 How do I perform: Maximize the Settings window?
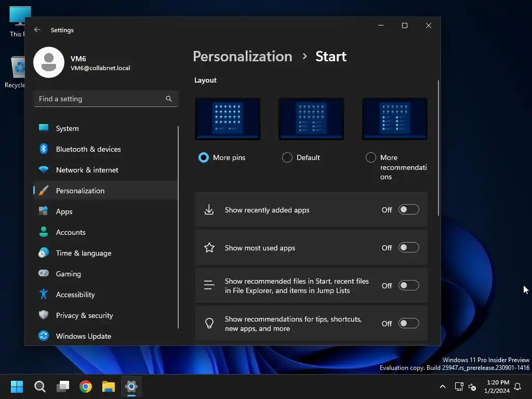tap(404, 25)
